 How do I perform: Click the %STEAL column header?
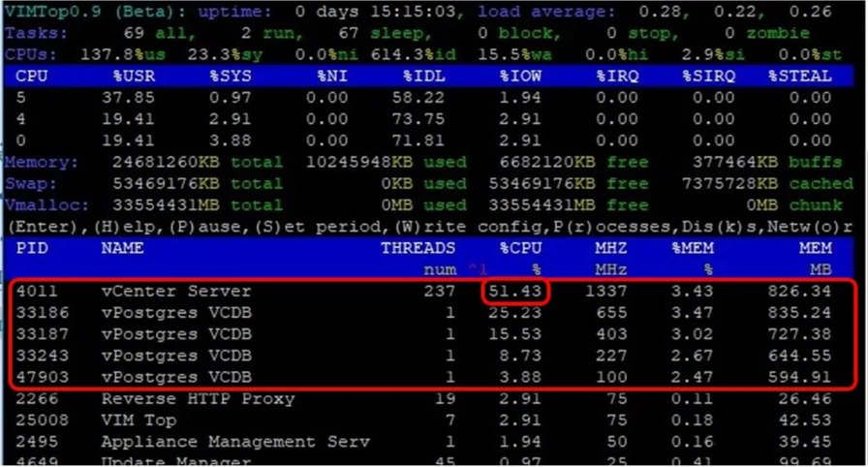point(799,76)
